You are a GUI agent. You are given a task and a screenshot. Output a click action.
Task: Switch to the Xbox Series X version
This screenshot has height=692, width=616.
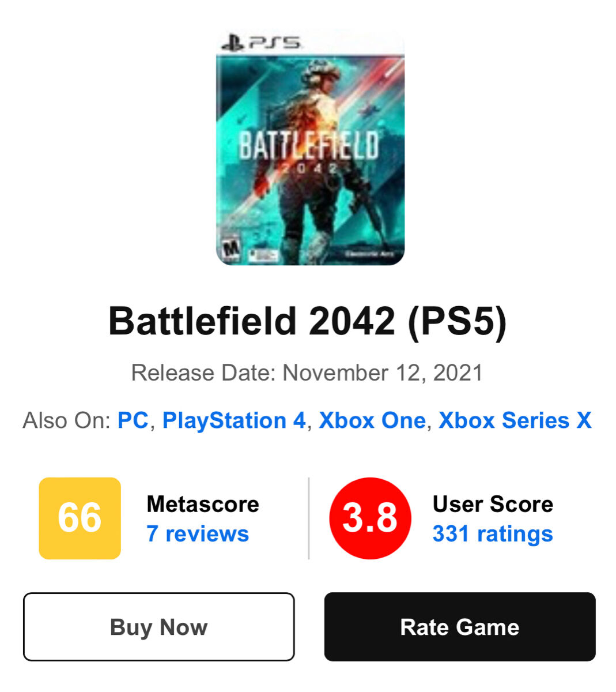click(515, 420)
